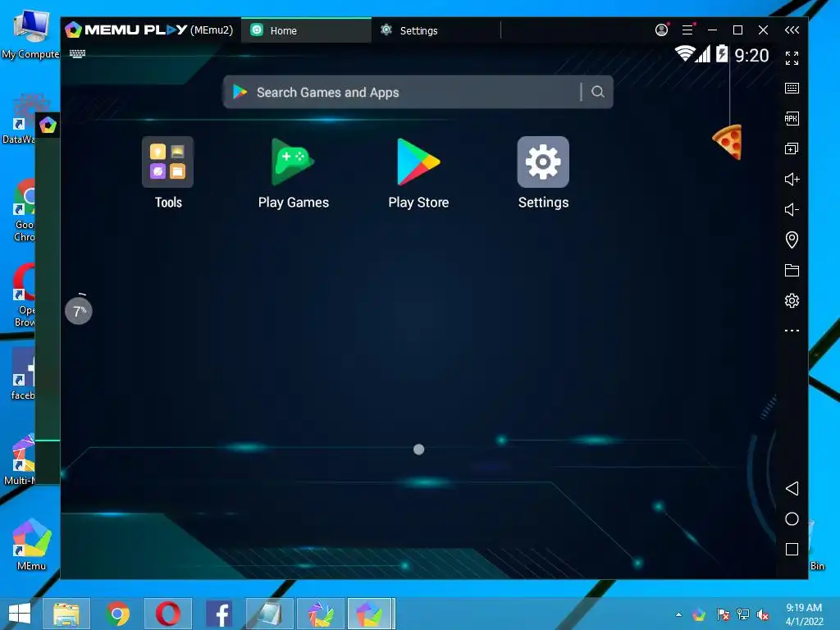The image size is (840, 630).
Task: Open the shared folder icon in sidebar
Action: tap(792, 270)
